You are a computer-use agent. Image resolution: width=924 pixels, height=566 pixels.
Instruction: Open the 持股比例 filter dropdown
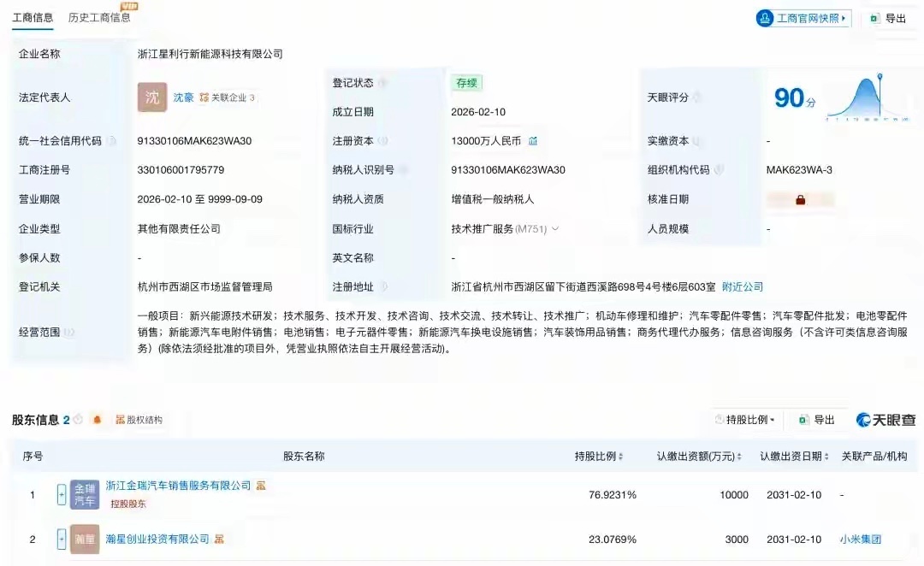[745, 420]
